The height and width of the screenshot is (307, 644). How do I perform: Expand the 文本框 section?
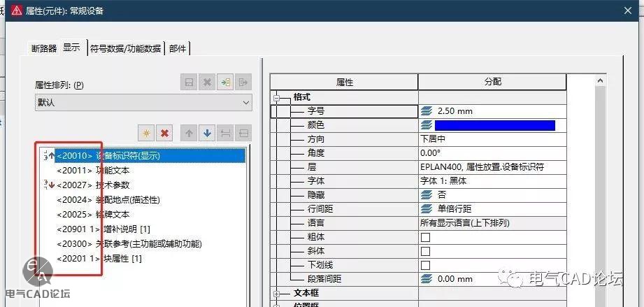point(277,294)
